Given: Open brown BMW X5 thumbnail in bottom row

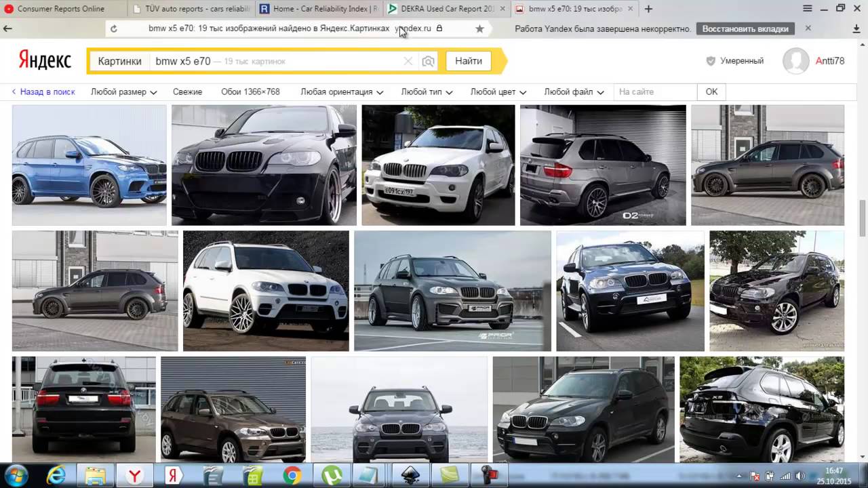Looking at the screenshot, I should pyautogui.click(x=233, y=409).
